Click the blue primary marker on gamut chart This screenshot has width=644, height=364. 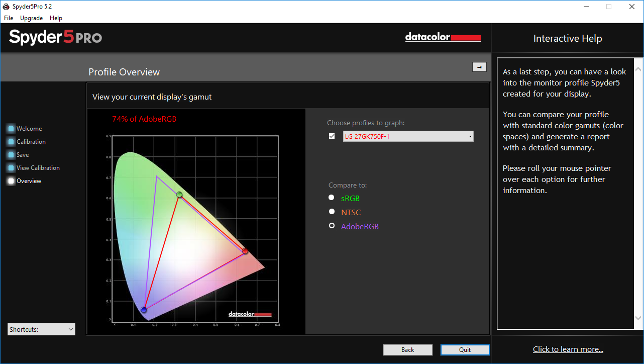coord(144,310)
